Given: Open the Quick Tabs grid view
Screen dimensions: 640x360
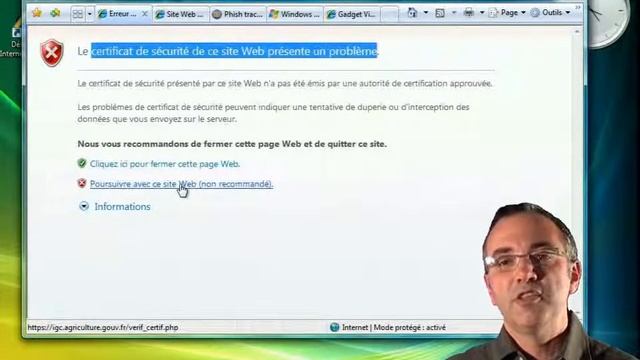Looking at the screenshot, I should click(x=78, y=14).
